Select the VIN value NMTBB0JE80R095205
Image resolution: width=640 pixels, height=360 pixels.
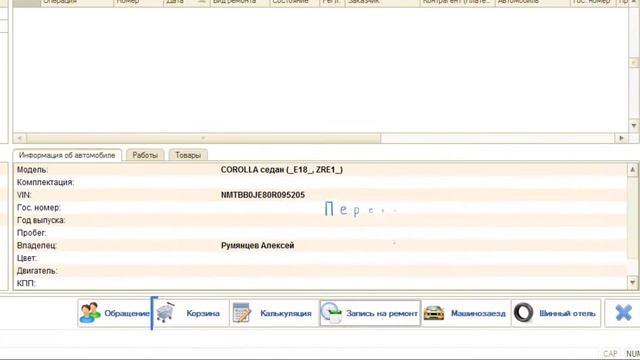(263, 195)
